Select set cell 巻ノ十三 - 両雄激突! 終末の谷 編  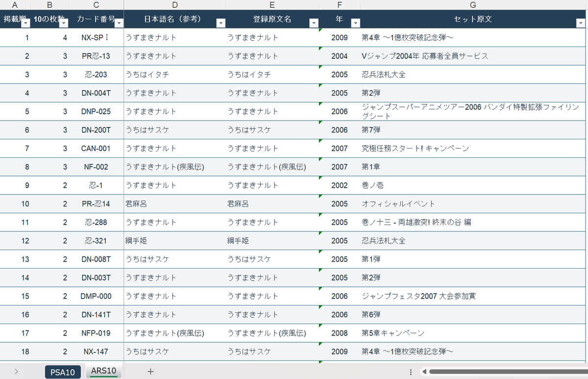(473, 222)
